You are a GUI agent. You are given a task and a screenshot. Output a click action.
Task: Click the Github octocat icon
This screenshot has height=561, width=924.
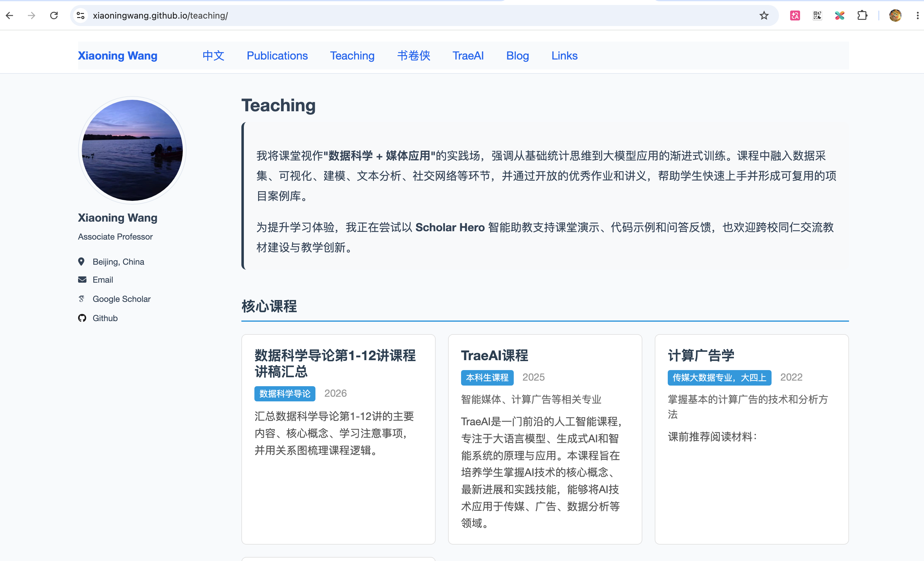click(82, 318)
